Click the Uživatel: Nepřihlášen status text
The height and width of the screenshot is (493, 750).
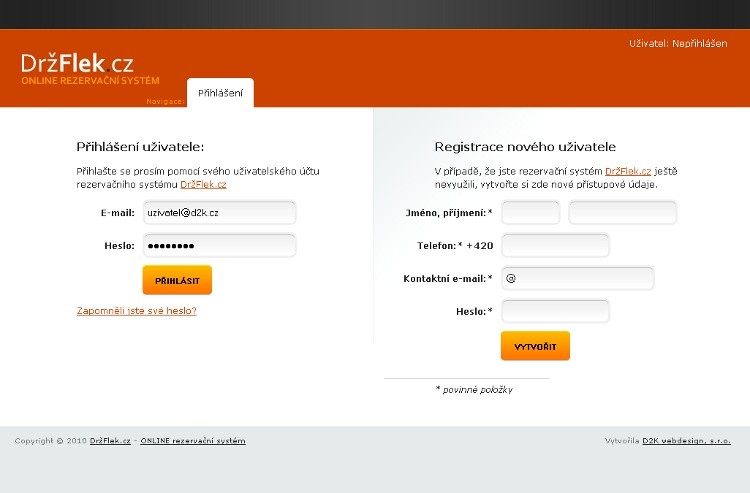coord(678,44)
